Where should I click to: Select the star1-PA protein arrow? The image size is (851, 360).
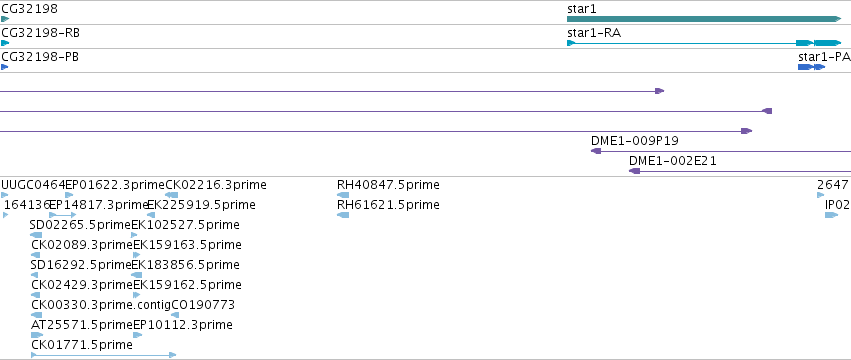coord(811,67)
